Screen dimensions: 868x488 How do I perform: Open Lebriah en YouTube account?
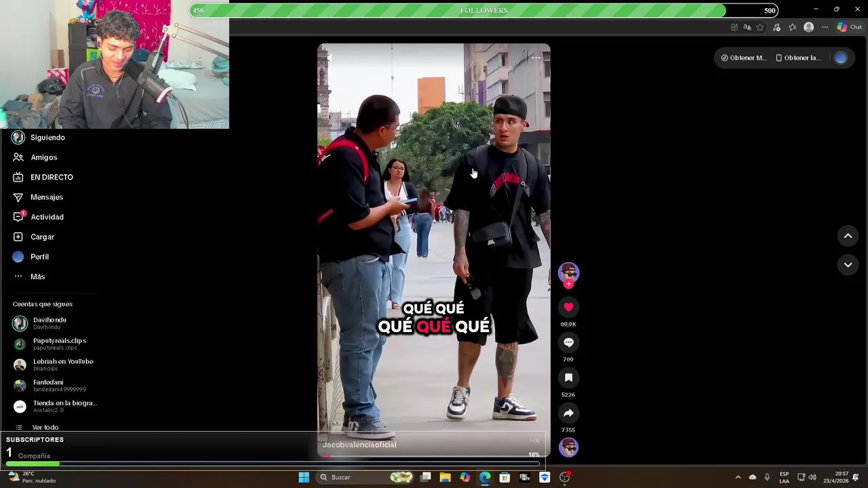coord(53,365)
